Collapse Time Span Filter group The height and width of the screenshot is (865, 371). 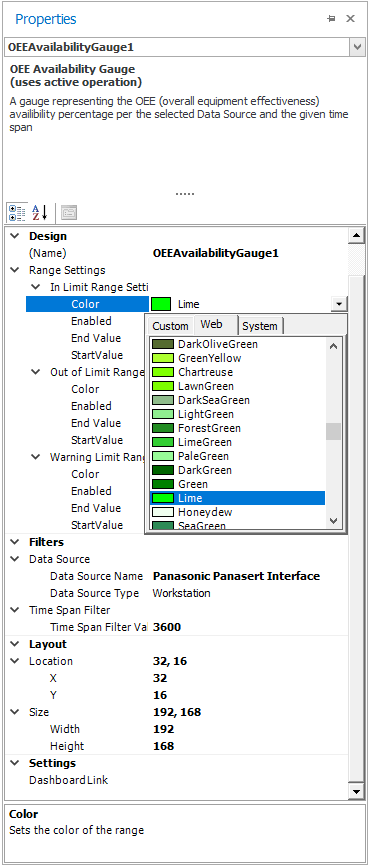pyautogui.click(x=14, y=610)
